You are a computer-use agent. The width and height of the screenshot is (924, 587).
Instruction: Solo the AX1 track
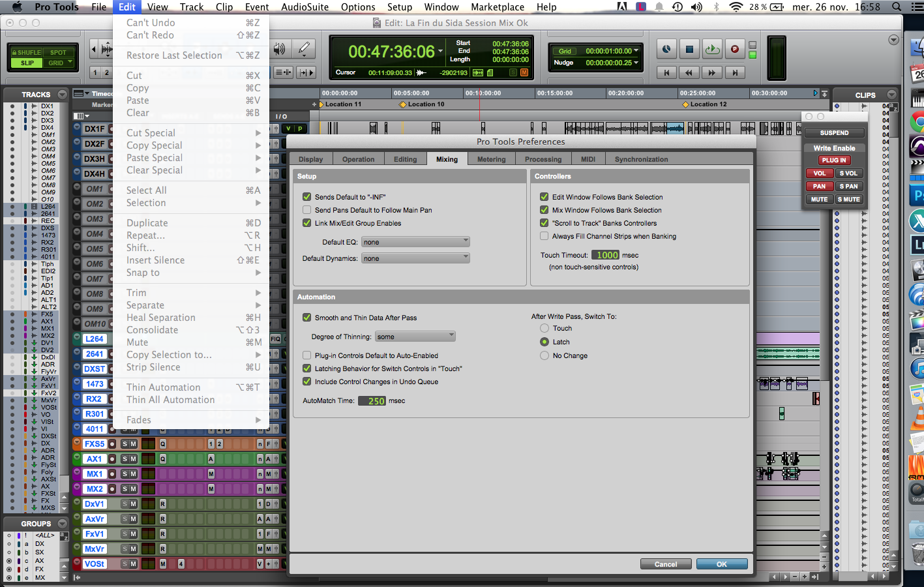[x=125, y=459]
